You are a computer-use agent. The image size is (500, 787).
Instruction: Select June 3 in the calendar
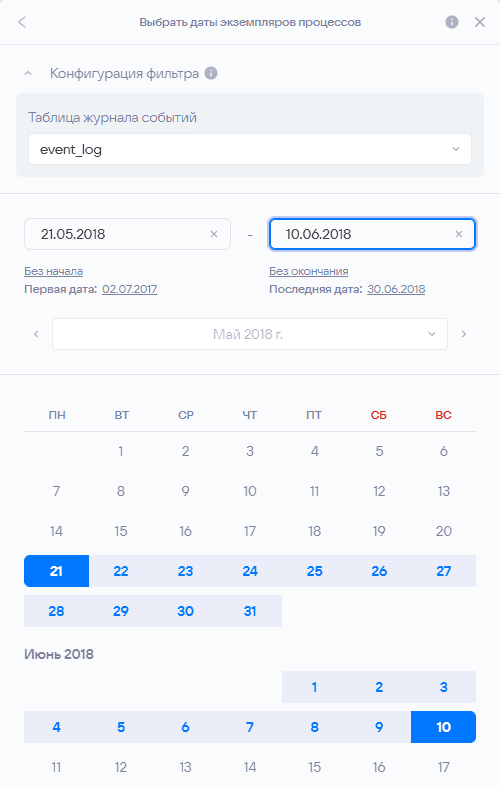(444, 687)
